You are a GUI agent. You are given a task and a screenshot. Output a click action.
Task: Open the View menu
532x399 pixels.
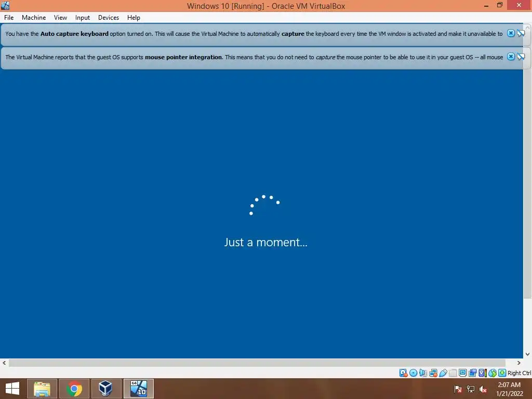coord(60,18)
